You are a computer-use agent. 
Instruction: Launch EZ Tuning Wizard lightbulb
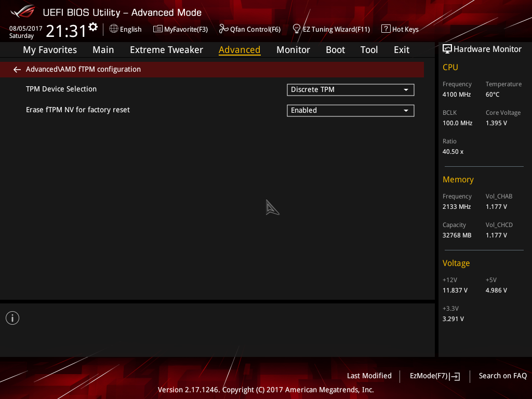[297, 29]
